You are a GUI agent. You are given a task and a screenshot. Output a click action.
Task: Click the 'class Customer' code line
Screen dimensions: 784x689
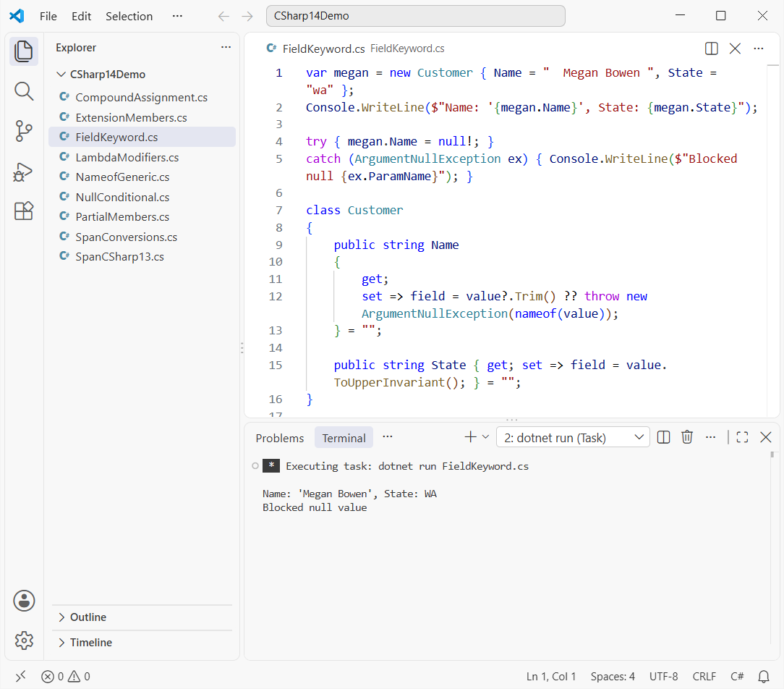click(x=354, y=211)
